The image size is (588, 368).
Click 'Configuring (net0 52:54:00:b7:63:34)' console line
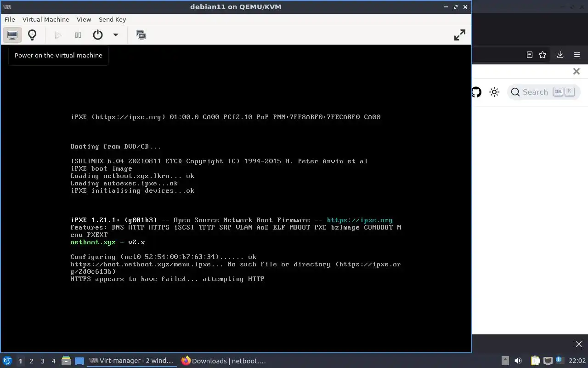pos(163,257)
